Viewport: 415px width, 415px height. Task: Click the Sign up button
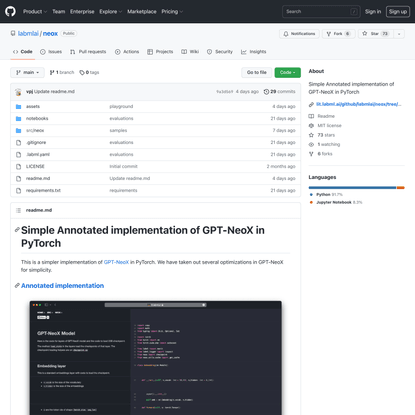click(398, 12)
